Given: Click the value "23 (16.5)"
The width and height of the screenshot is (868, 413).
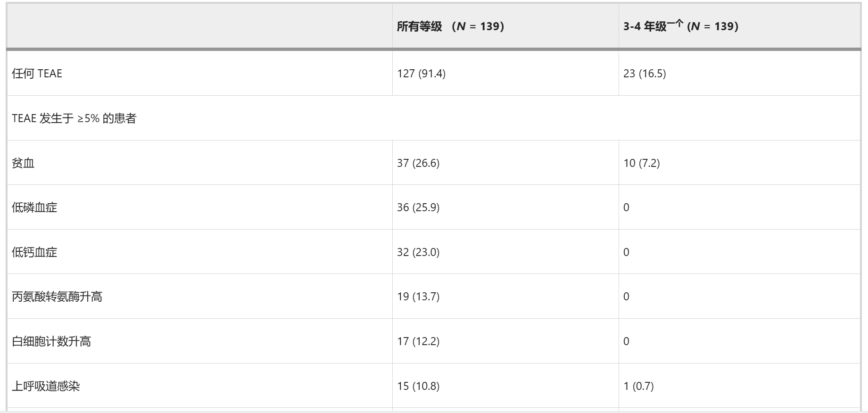Looking at the screenshot, I should 645,74.
